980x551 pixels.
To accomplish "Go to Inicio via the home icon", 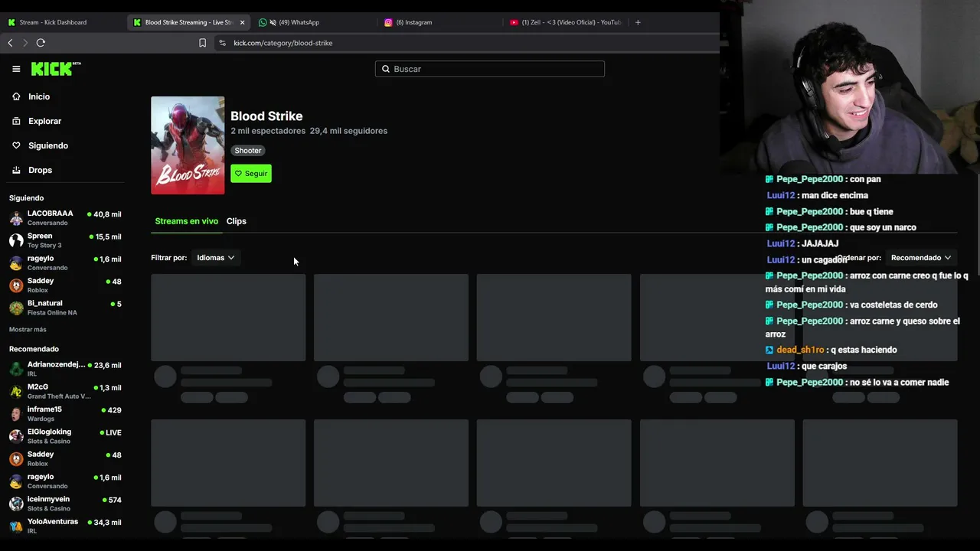I will click(x=16, y=96).
